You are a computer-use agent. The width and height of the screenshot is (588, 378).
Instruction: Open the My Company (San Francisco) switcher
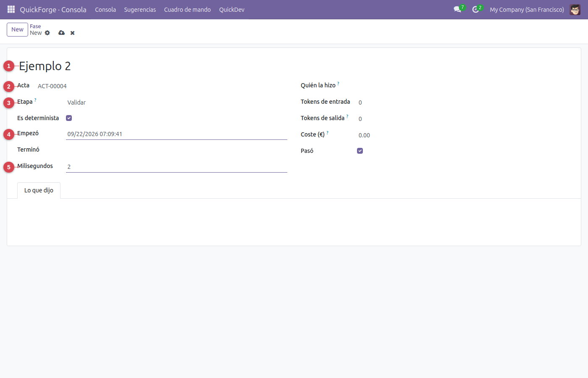tap(527, 9)
